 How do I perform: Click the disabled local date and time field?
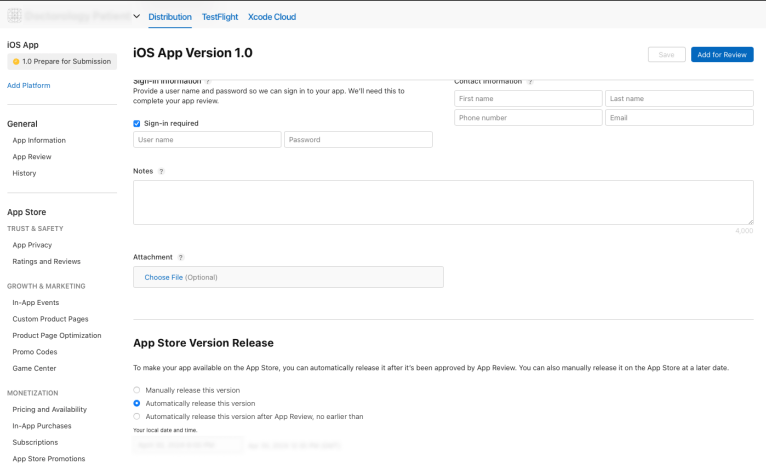[x=188, y=445]
